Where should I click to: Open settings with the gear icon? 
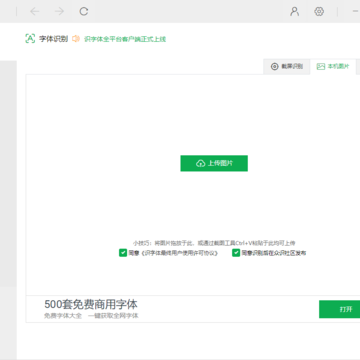pos(319,12)
